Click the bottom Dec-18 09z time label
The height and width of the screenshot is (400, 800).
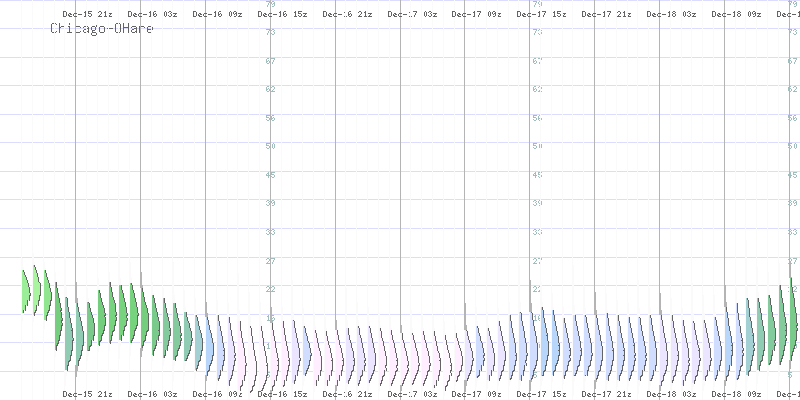pyautogui.click(x=736, y=394)
